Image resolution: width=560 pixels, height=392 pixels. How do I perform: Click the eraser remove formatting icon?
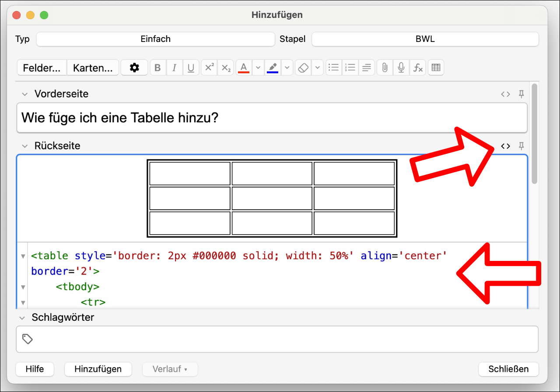(303, 68)
